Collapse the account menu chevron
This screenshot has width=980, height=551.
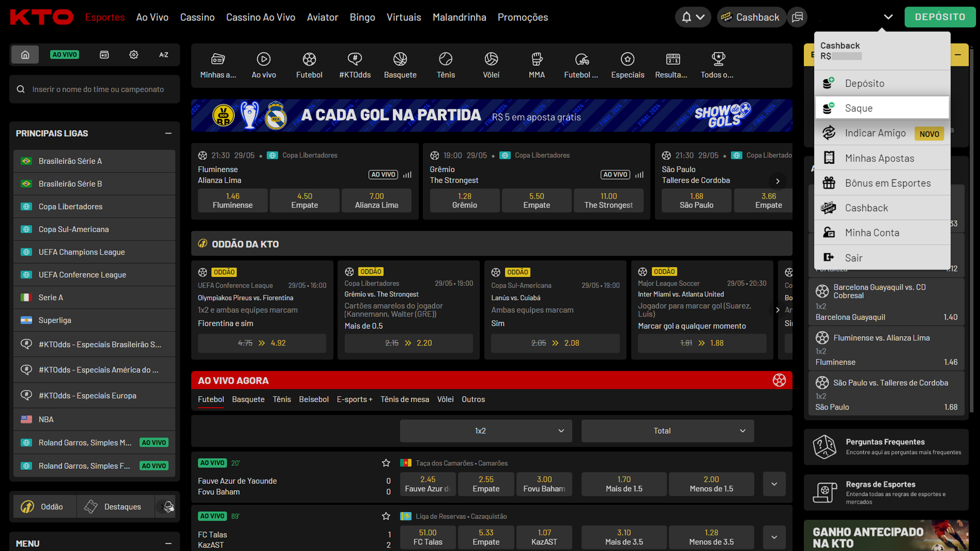point(888,17)
